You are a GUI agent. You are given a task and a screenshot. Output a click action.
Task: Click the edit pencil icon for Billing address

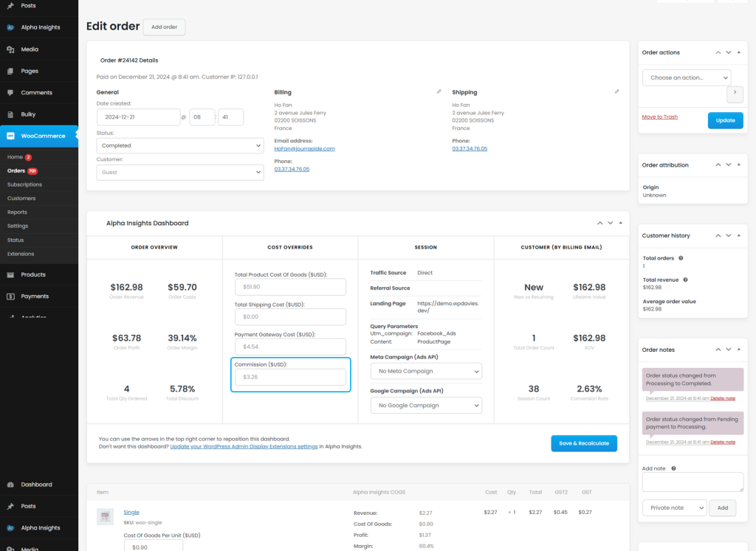[439, 91]
